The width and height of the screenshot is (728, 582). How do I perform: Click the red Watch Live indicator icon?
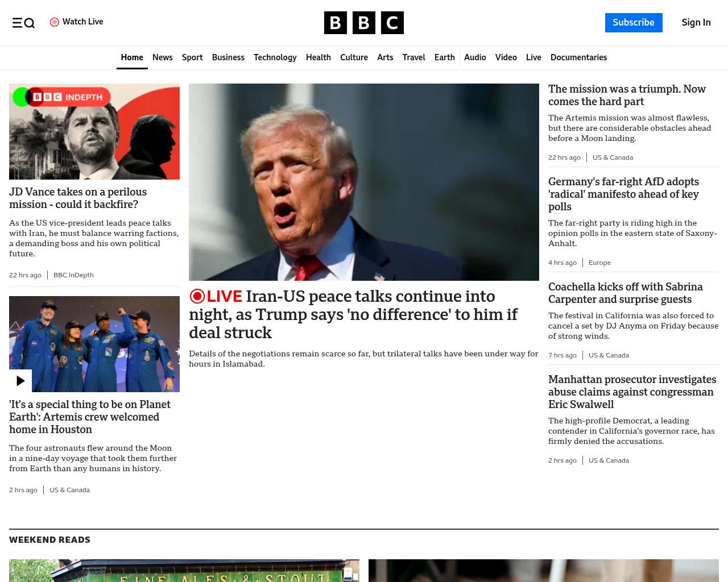[x=55, y=22]
